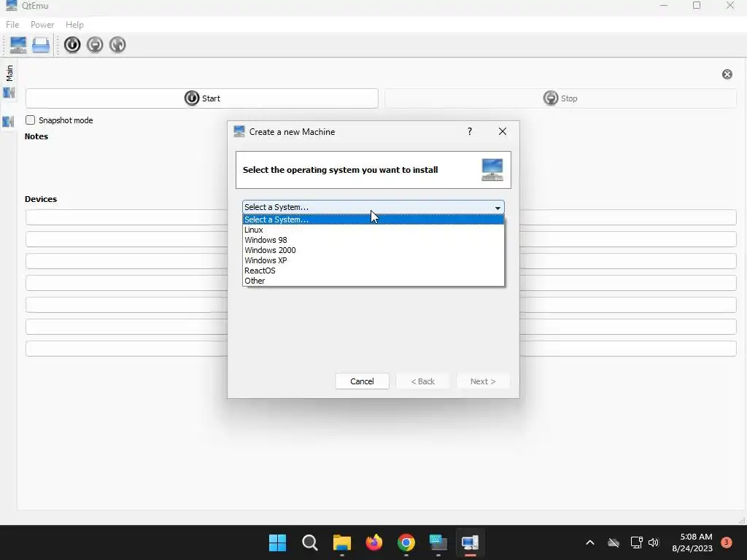The height and width of the screenshot is (560, 747).
Task: Click the cloud sync tray icon
Action: (x=614, y=542)
